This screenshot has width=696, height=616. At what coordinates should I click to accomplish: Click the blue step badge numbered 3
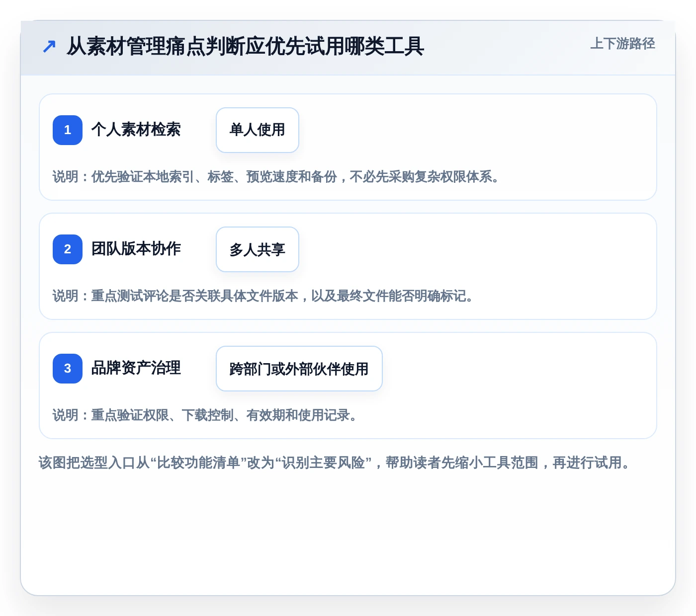[x=68, y=369]
